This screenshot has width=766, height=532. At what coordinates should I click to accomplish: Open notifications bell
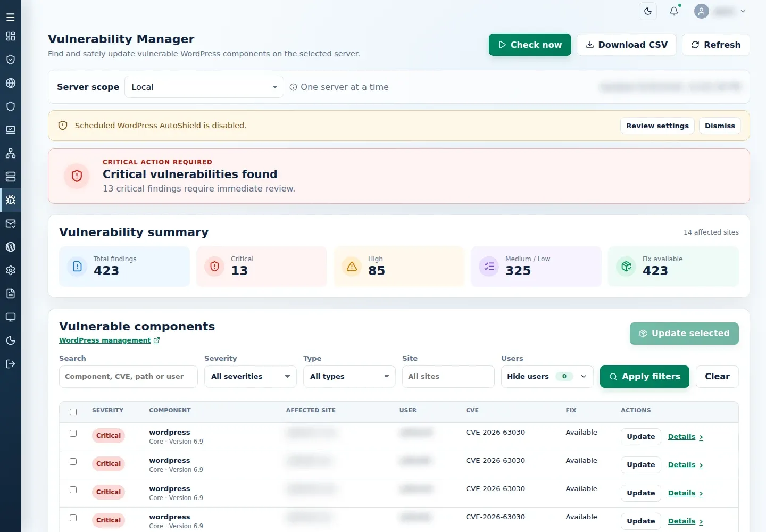674,11
